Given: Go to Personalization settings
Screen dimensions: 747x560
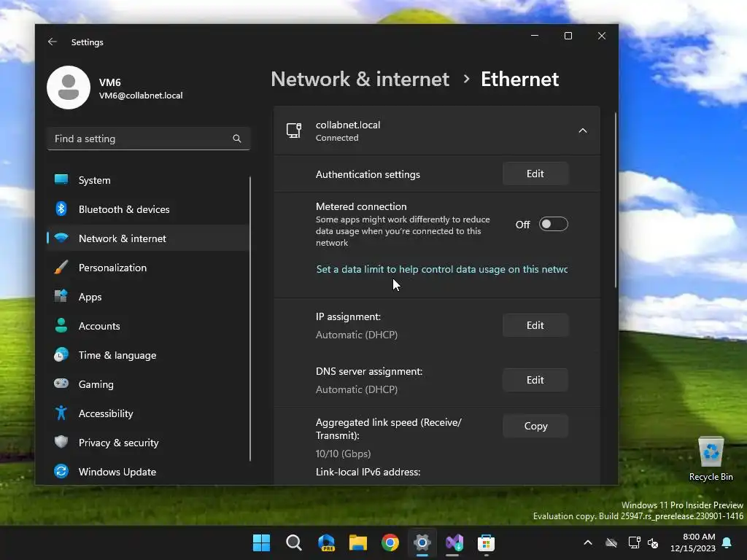Looking at the screenshot, I should point(148,267).
